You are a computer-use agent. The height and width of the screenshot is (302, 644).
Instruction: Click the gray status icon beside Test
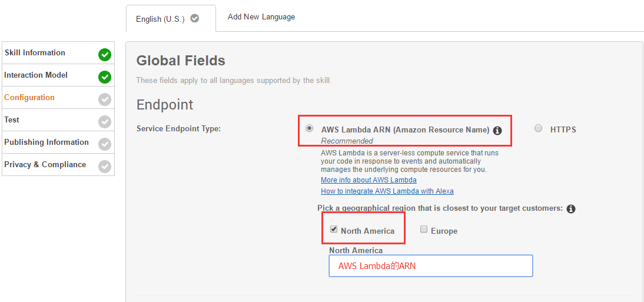tap(105, 122)
